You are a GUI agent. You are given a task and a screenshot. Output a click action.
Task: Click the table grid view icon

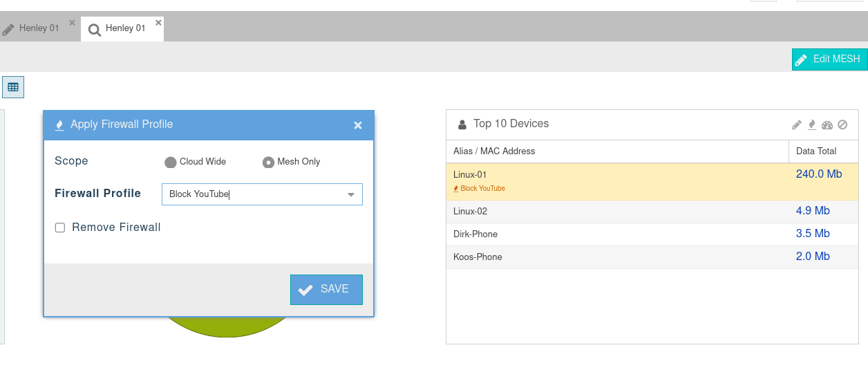coord(13,87)
